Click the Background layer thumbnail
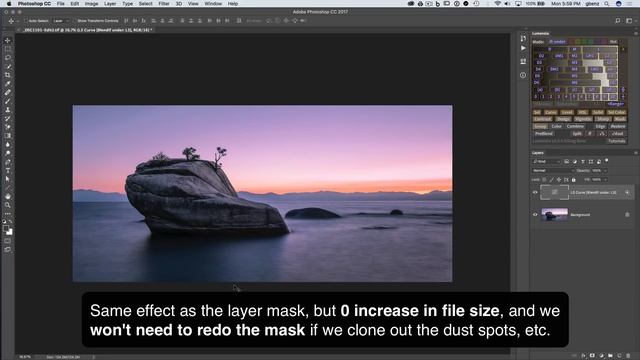This screenshot has height=360, width=640. (x=554, y=215)
